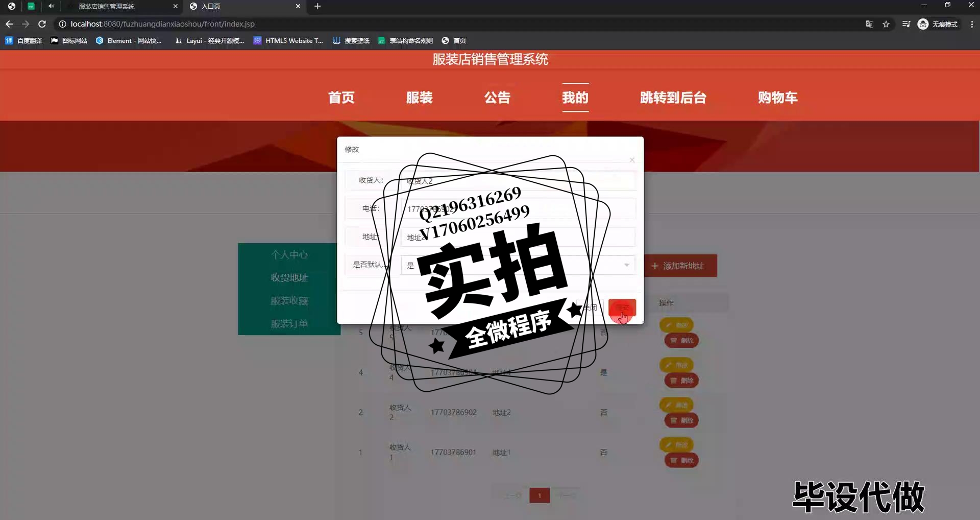
Task: Click the 地址 input field in dialog
Action: (518, 237)
